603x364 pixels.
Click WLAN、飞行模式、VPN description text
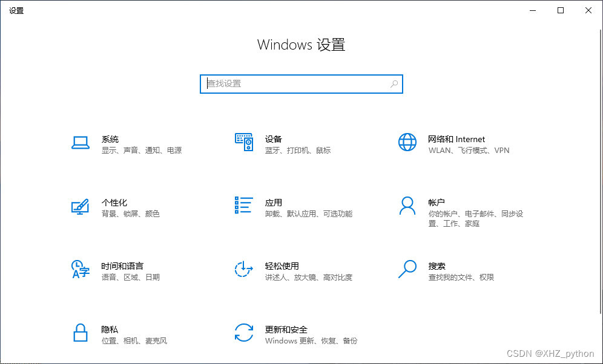point(469,150)
